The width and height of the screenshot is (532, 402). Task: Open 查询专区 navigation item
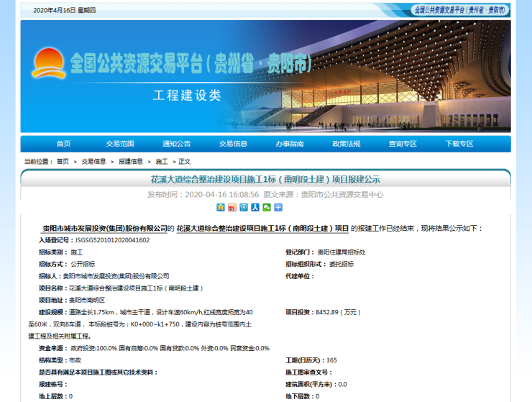403,144
